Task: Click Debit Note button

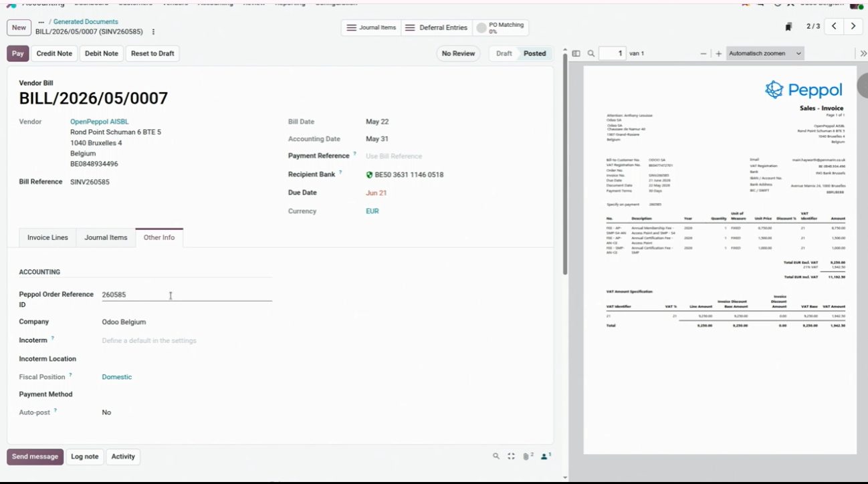Action: click(x=102, y=53)
